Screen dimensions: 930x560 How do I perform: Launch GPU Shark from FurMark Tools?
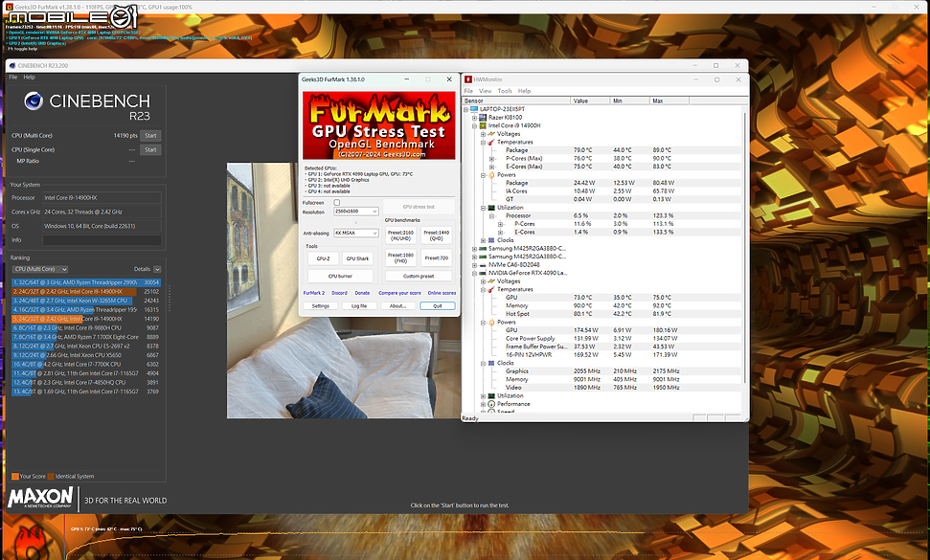357,258
